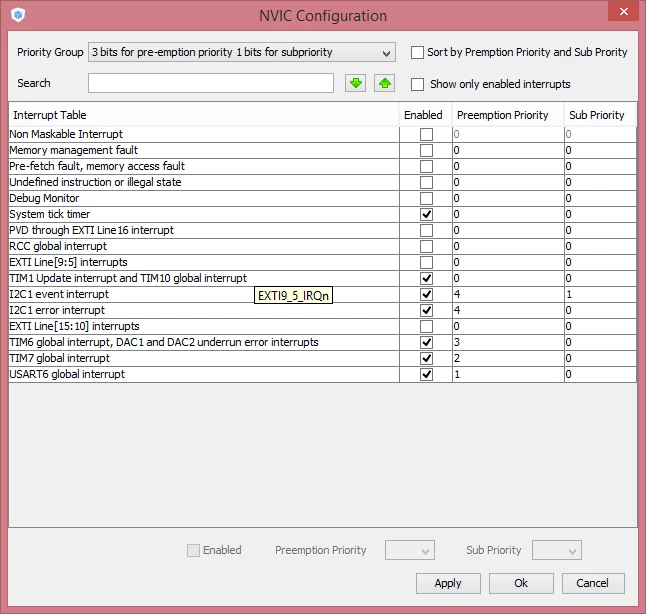646x614 pixels.
Task: Click the STM32CubeMX cube icon in title bar
Action: (18, 15)
